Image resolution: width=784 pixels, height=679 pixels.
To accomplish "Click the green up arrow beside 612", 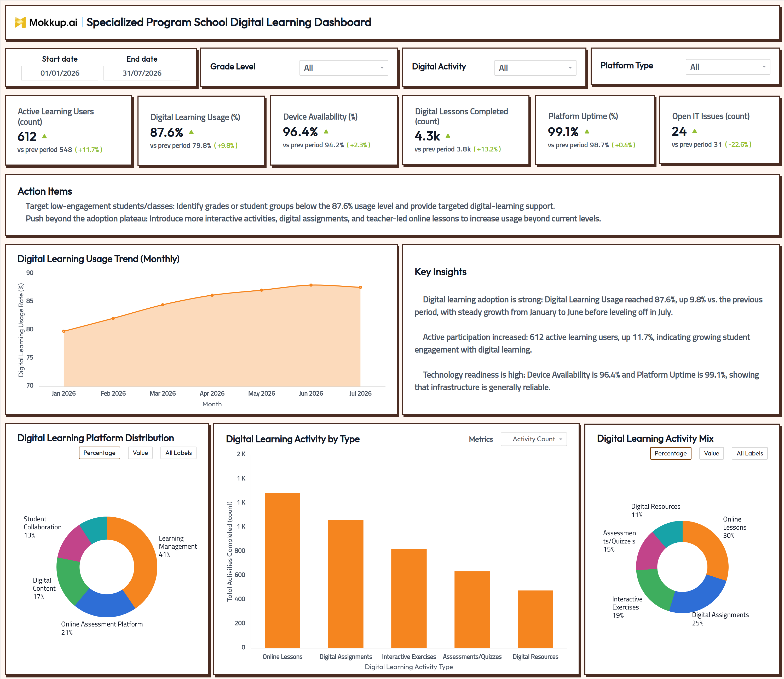I will tap(44, 136).
